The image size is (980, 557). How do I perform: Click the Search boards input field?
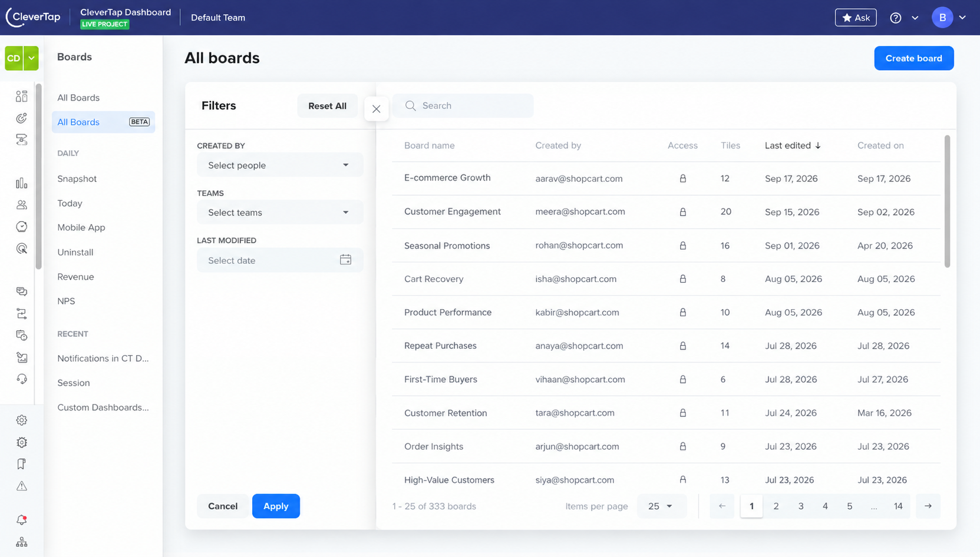[x=463, y=106]
